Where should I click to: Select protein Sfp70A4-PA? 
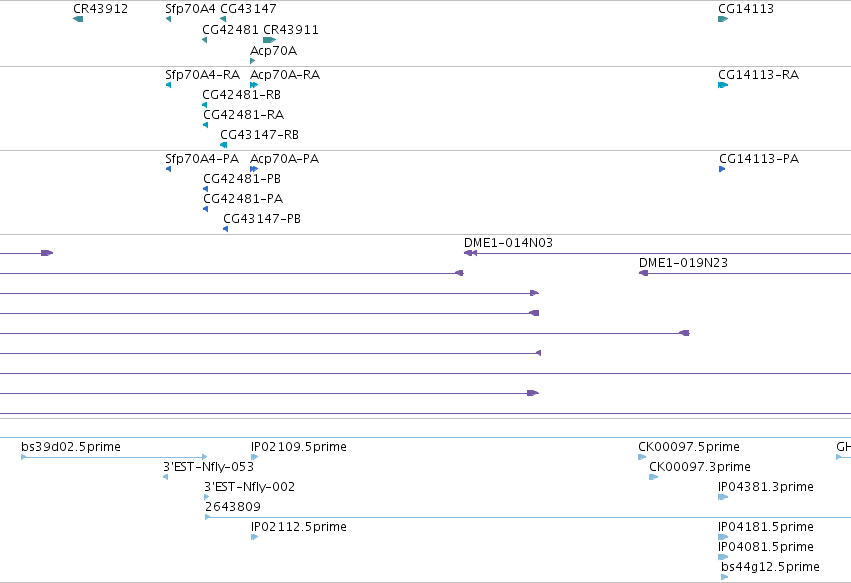(202, 159)
